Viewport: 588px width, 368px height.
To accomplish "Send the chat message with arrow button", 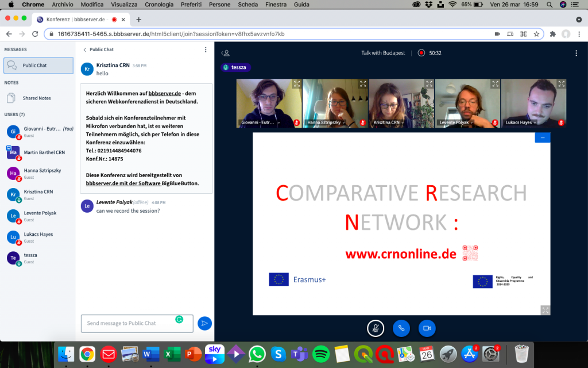I will [x=204, y=323].
